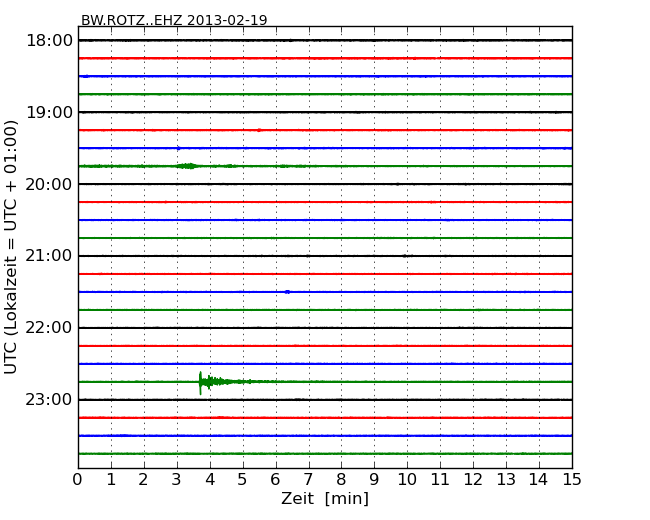Click x-axis tick label 1
Viewport: 650px width, 520px height.
tap(111, 479)
